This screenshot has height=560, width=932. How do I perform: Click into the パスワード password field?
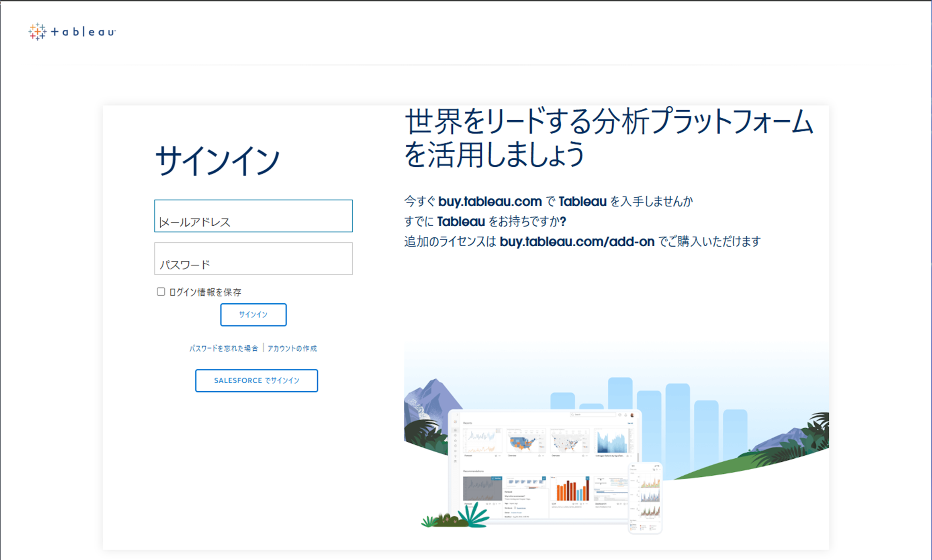click(x=253, y=259)
